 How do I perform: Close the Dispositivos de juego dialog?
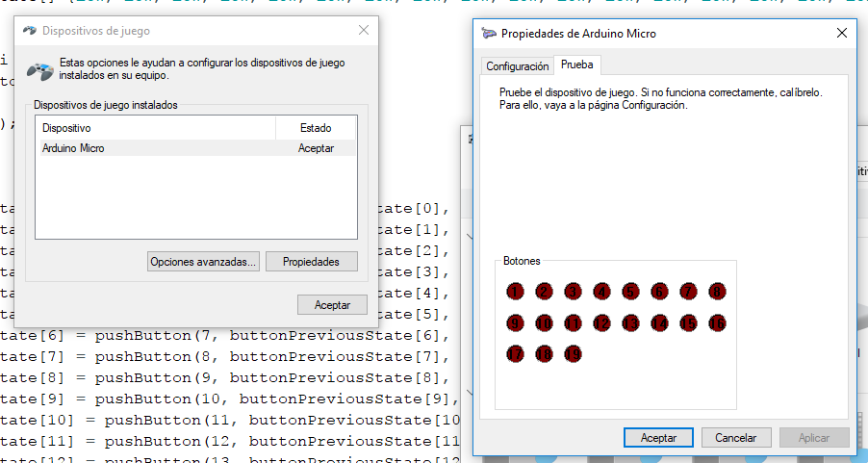pyautogui.click(x=364, y=30)
